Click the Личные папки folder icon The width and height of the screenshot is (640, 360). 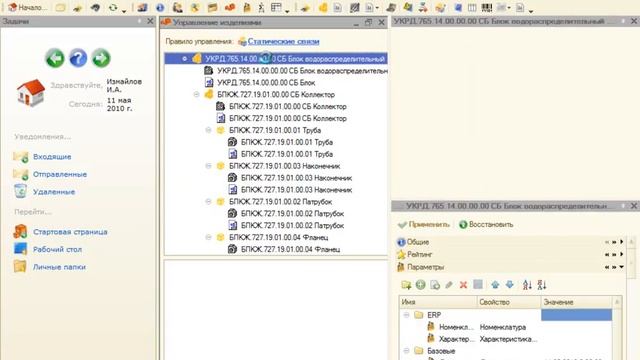point(20,267)
